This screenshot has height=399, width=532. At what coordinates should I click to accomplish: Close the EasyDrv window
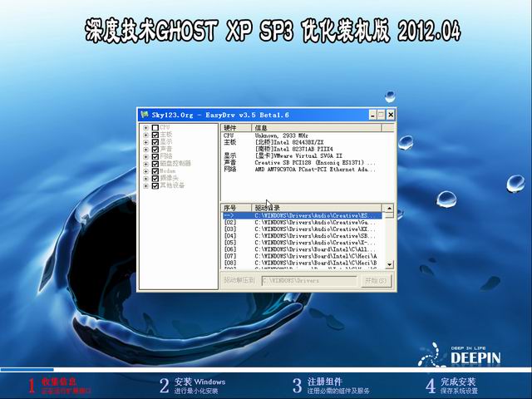tap(391, 115)
